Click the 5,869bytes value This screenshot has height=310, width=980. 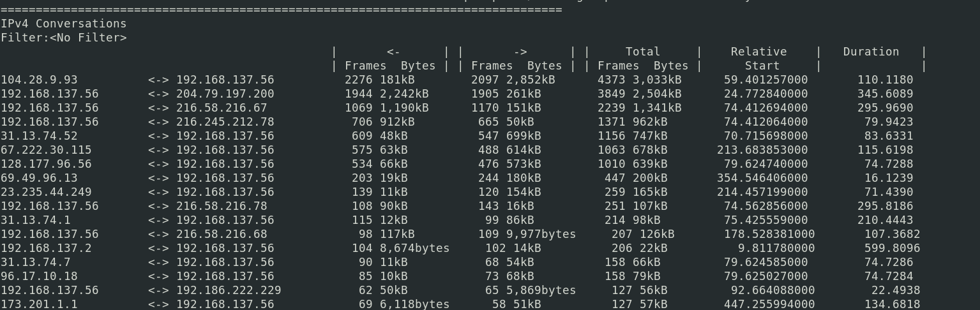tap(541, 290)
